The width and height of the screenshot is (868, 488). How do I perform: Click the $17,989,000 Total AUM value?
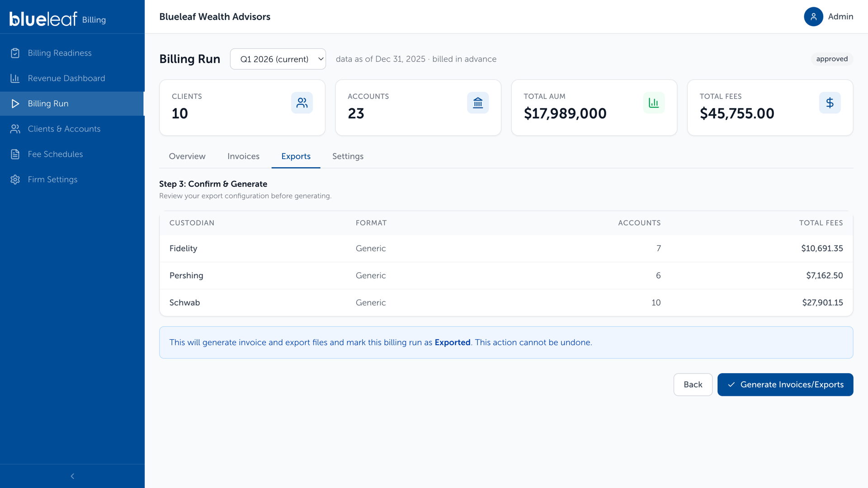click(565, 113)
